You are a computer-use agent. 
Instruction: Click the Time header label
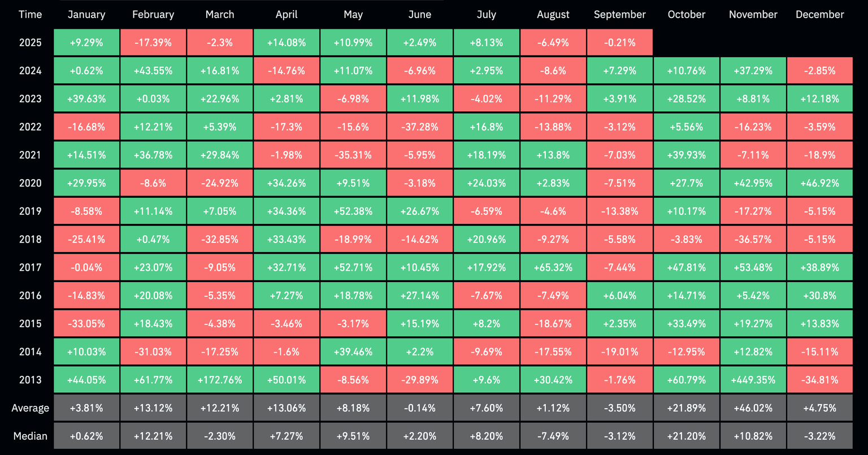point(31,15)
